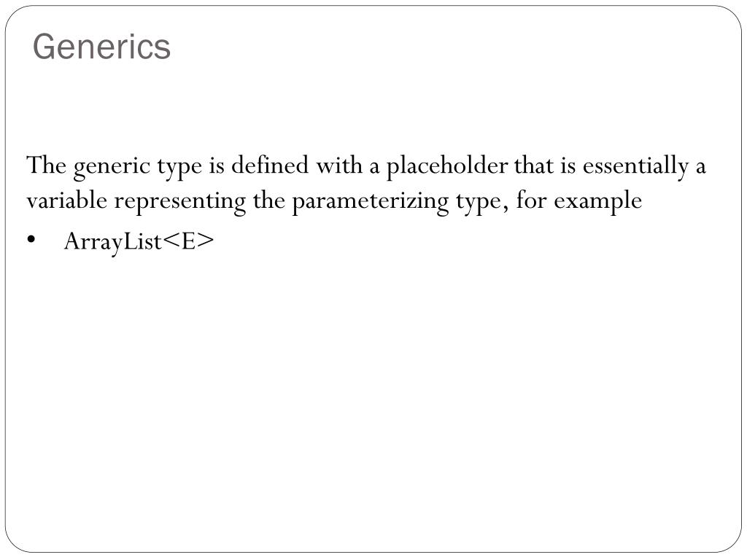Click the greater-than bracket after E

point(205,241)
